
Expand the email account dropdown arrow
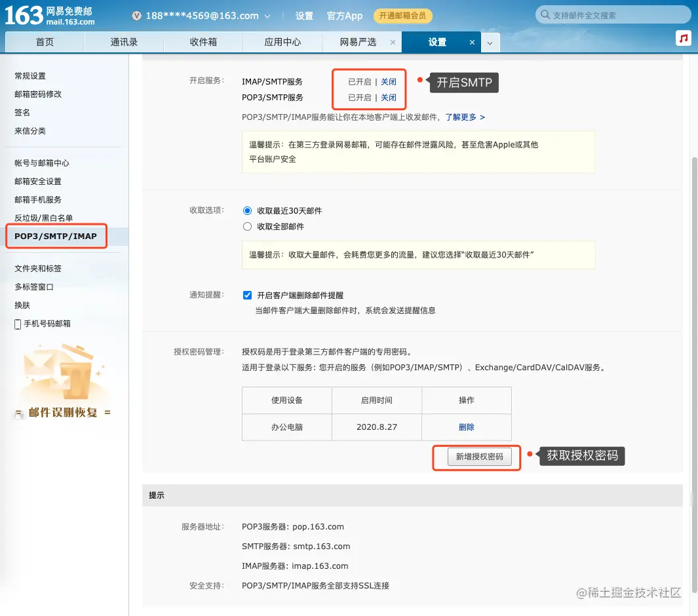coord(267,16)
